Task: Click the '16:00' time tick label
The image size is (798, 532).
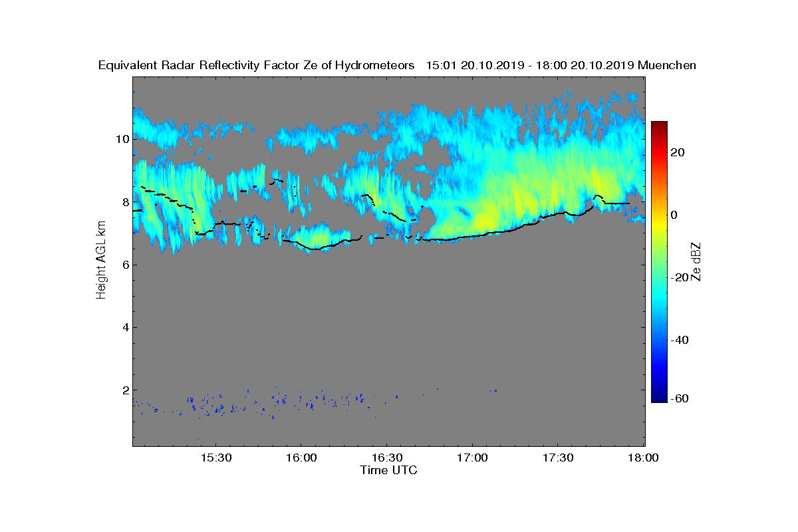Action: click(x=300, y=458)
